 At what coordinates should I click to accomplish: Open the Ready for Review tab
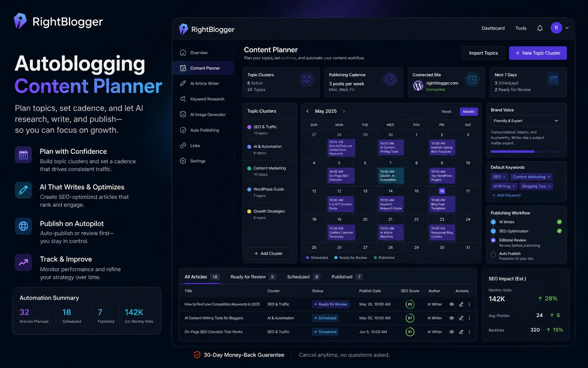pyautogui.click(x=253, y=277)
